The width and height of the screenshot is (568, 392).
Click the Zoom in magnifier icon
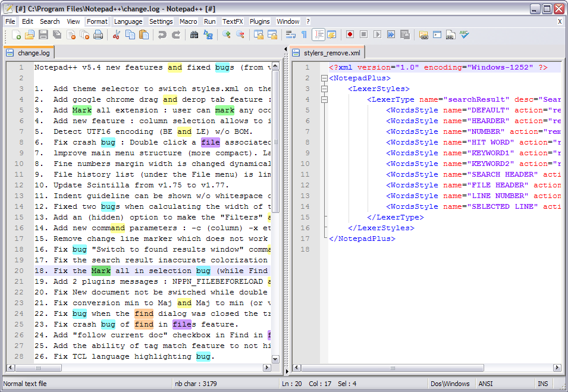[x=227, y=35]
